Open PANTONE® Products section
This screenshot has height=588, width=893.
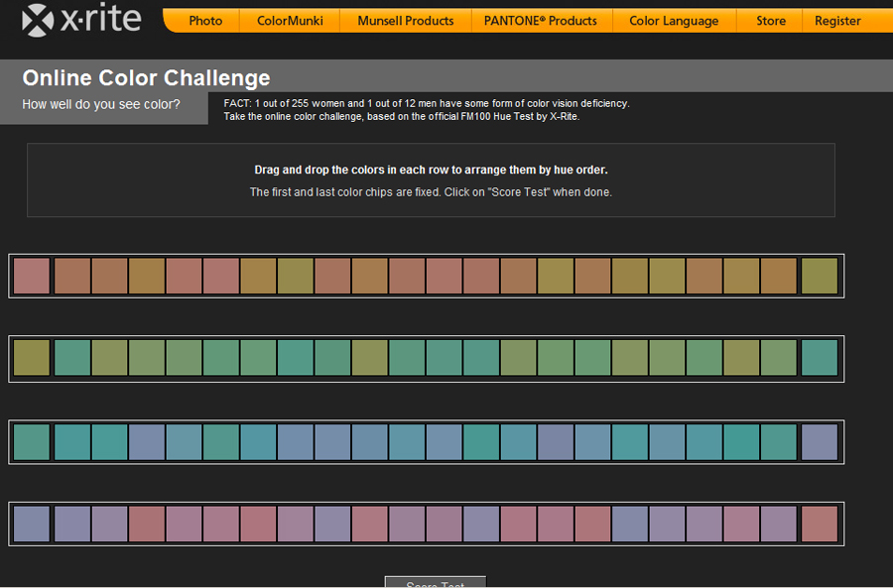pyautogui.click(x=540, y=21)
